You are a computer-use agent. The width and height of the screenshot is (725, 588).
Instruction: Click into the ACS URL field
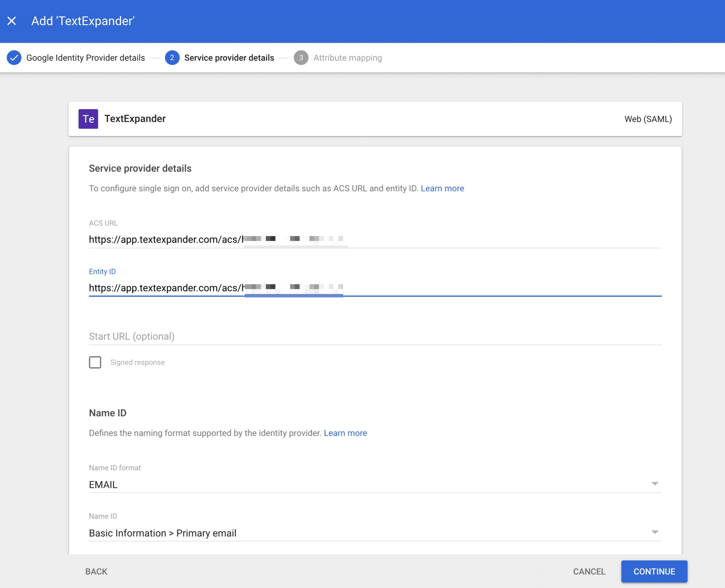375,240
